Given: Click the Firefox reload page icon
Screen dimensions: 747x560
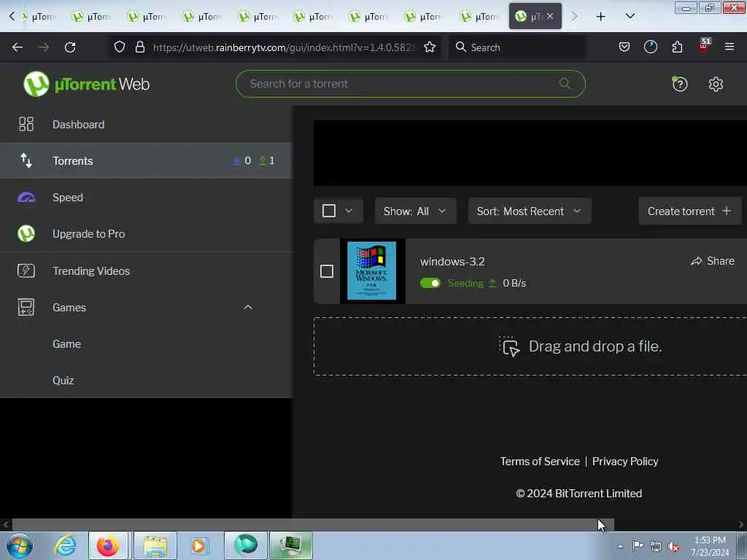Looking at the screenshot, I should (70, 47).
